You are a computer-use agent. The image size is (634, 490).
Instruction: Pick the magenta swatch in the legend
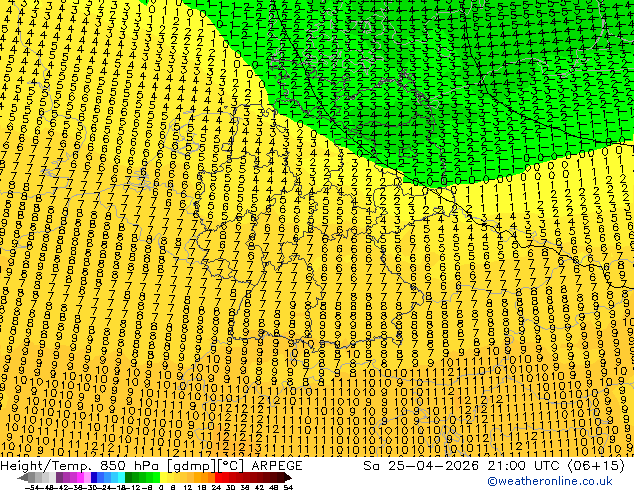[x=80, y=478]
